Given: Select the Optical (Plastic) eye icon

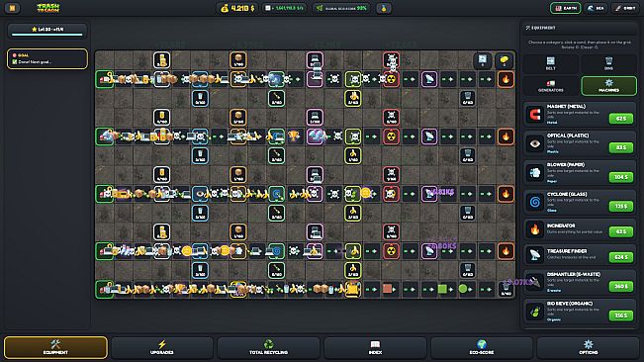Looking at the screenshot, I should (x=535, y=143).
